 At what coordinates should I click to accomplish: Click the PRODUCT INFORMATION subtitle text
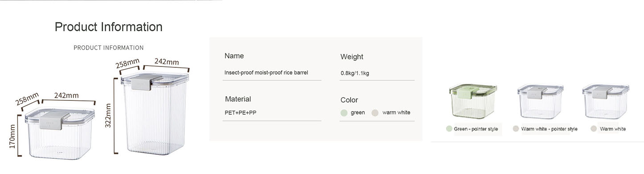[108, 48]
